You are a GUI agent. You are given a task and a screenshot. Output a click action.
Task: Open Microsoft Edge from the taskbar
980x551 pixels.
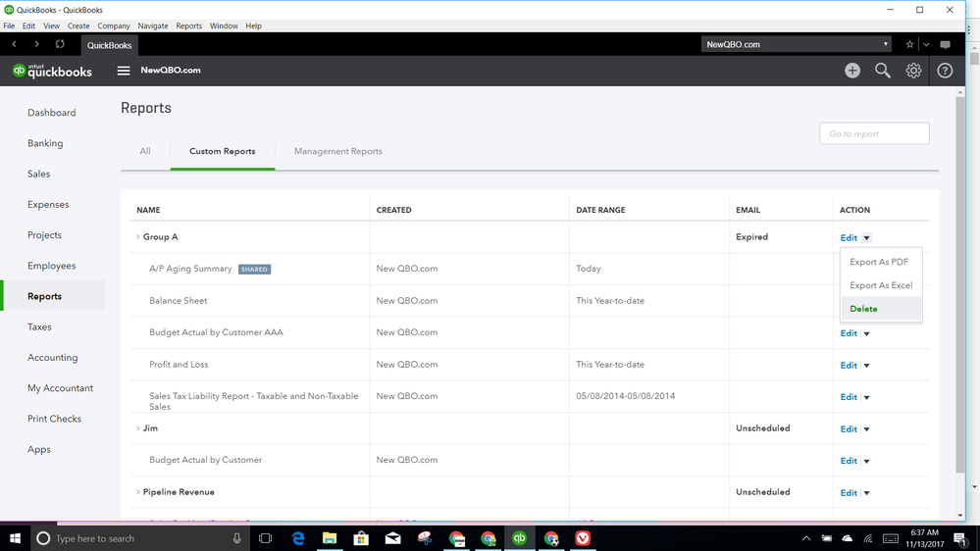[x=298, y=538]
